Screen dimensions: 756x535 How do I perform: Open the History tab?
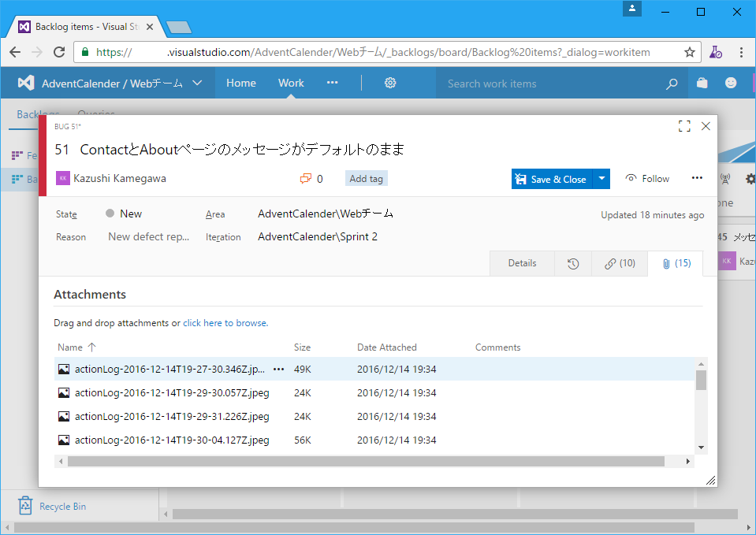point(573,263)
